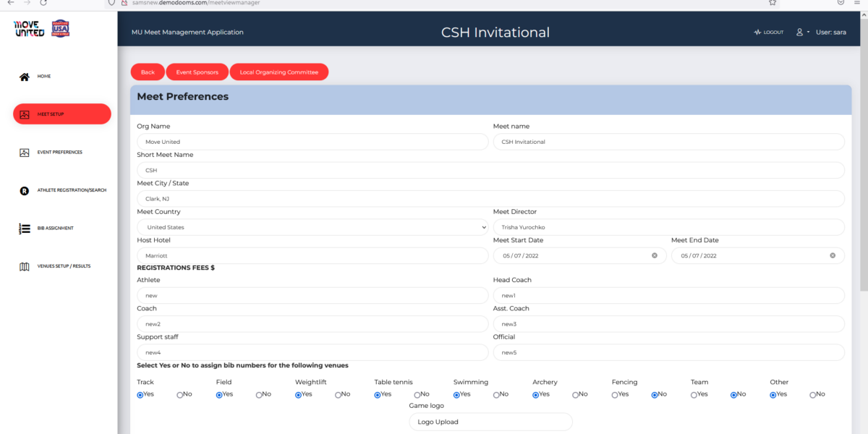Click the Move United logo
Screen dimensions: 868x434
30,29
